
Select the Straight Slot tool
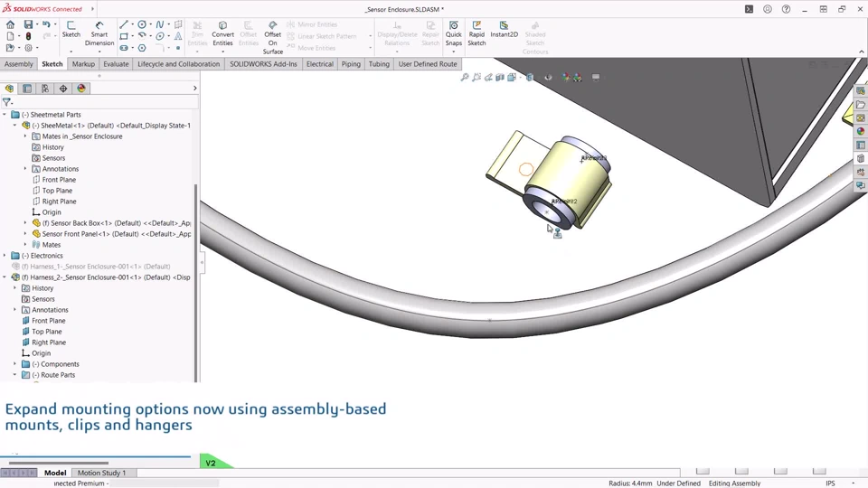coord(124,48)
